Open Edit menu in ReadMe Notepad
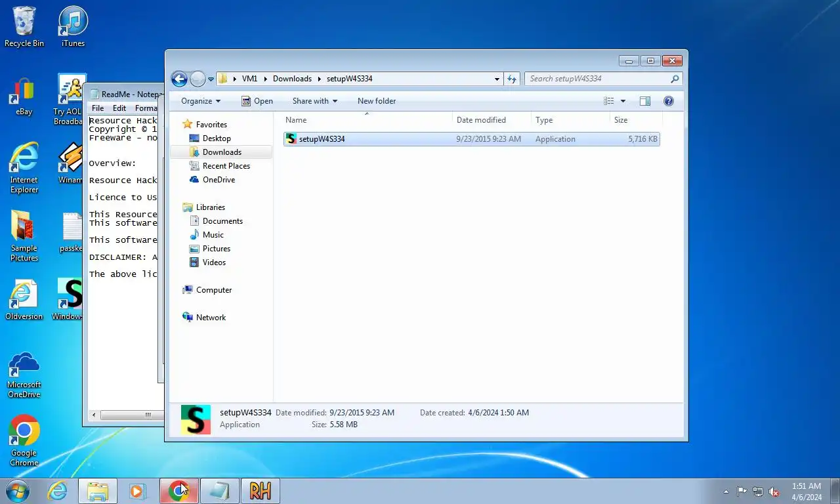 [x=119, y=108]
